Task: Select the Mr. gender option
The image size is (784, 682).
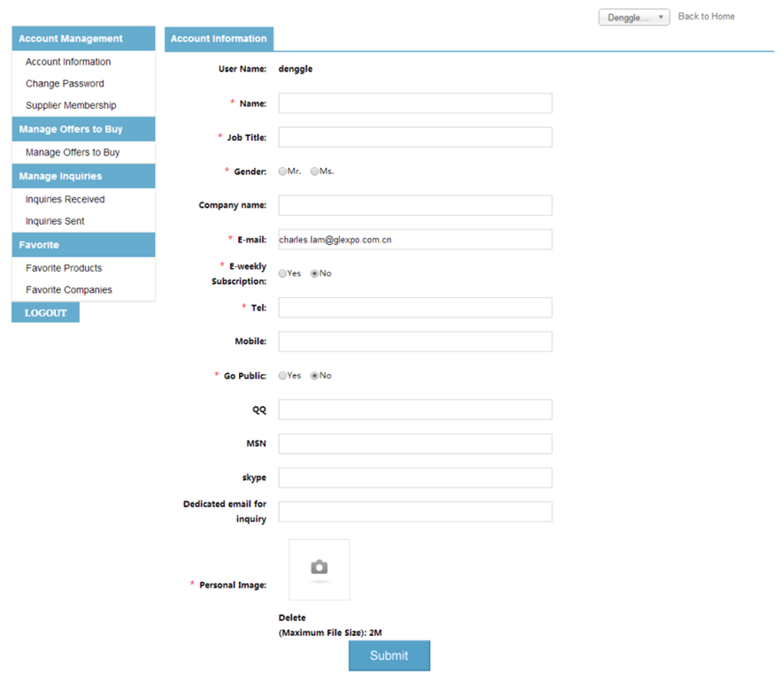Action: point(282,172)
